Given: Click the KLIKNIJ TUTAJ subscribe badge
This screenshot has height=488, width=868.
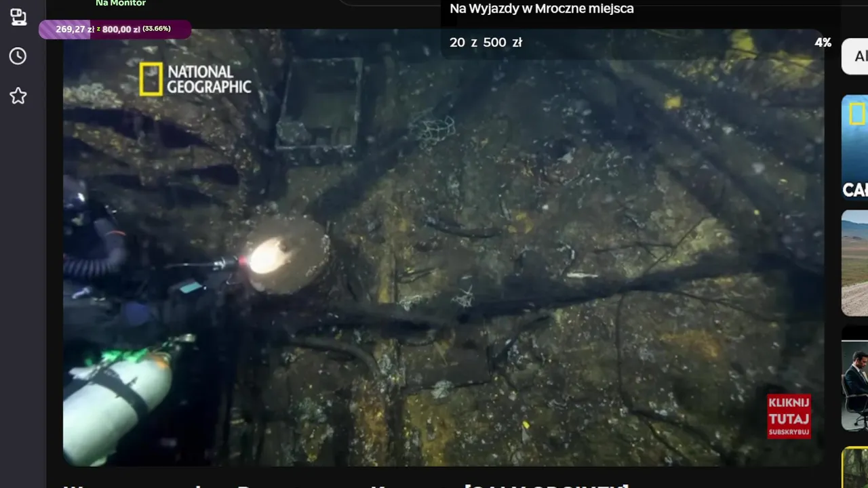Looking at the screenshot, I should (x=789, y=416).
